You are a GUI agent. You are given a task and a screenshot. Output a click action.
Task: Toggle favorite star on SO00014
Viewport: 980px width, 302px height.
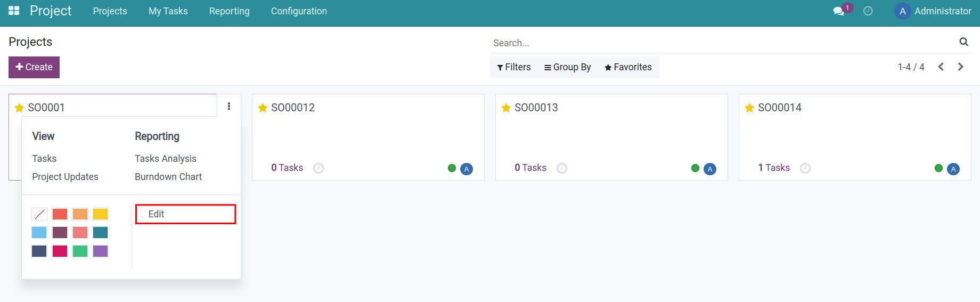[x=749, y=108]
